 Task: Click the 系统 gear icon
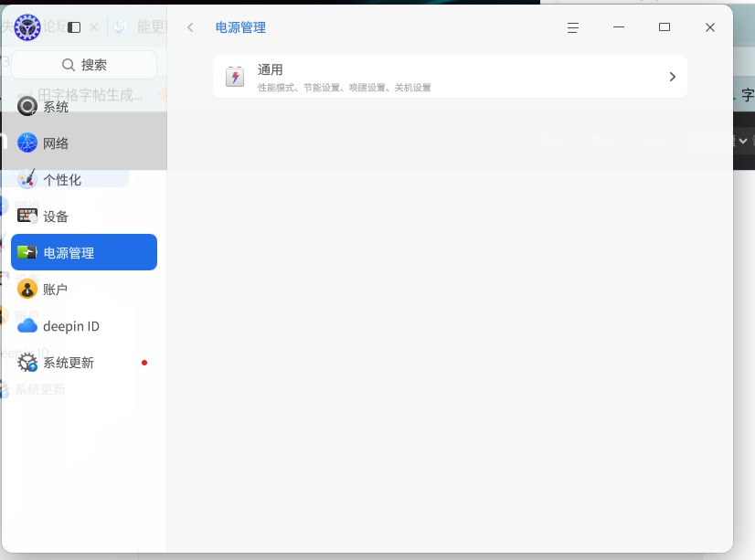[x=27, y=106]
